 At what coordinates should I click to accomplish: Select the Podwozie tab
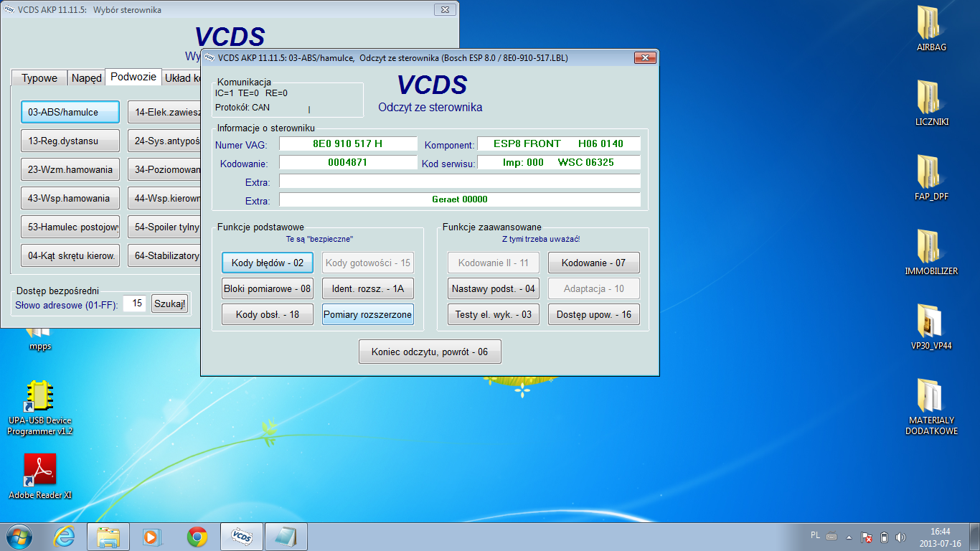pyautogui.click(x=133, y=77)
